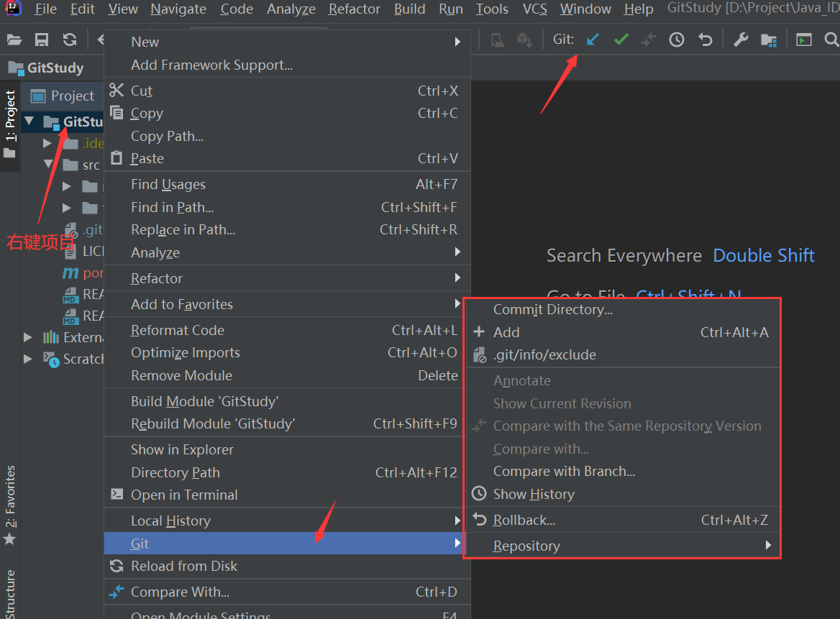The width and height of the screenshot is (840, 619).
Task: Click the star icon in Favorites tab
Action: [x=9, y=539]
